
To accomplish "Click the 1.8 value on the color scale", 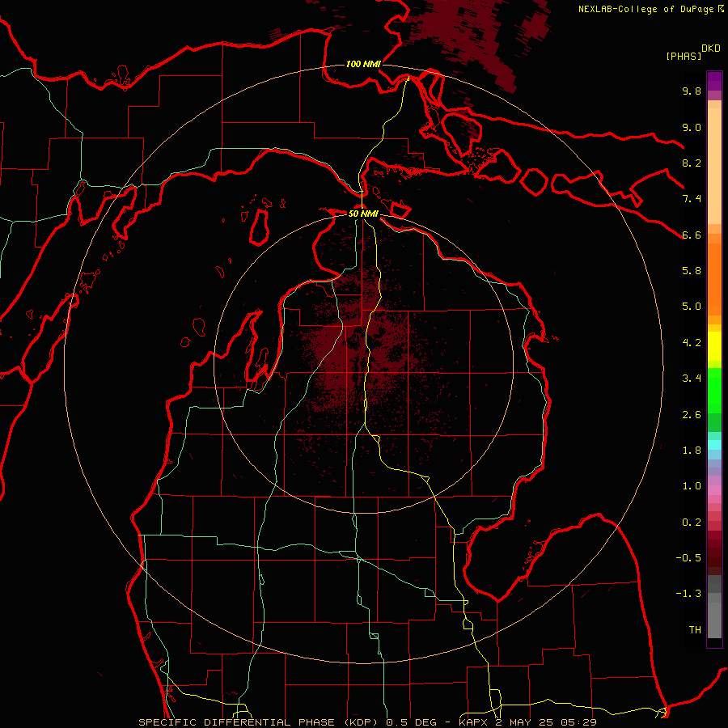I will [692, 451].
